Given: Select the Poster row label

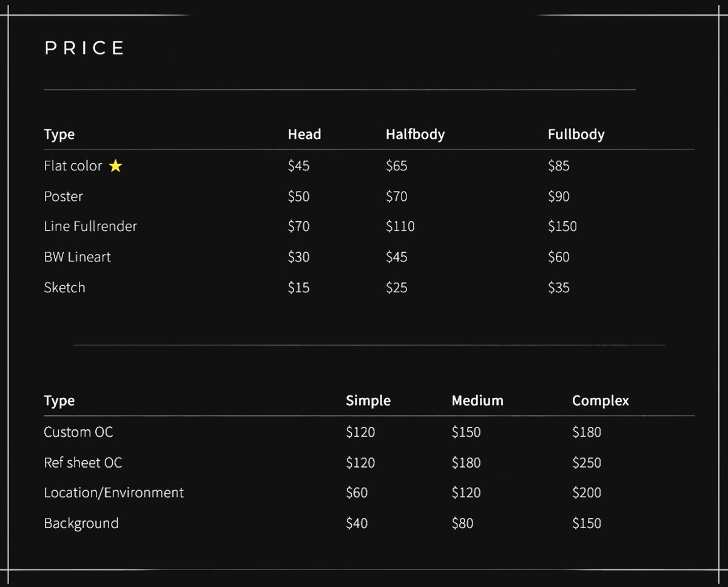Looking at the screenshot, I should (63, 196).
